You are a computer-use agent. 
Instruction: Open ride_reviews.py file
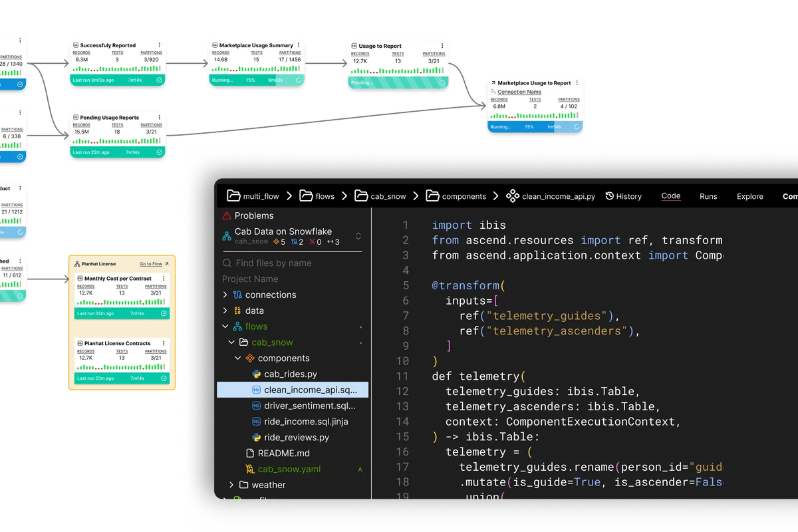[297, 438]
